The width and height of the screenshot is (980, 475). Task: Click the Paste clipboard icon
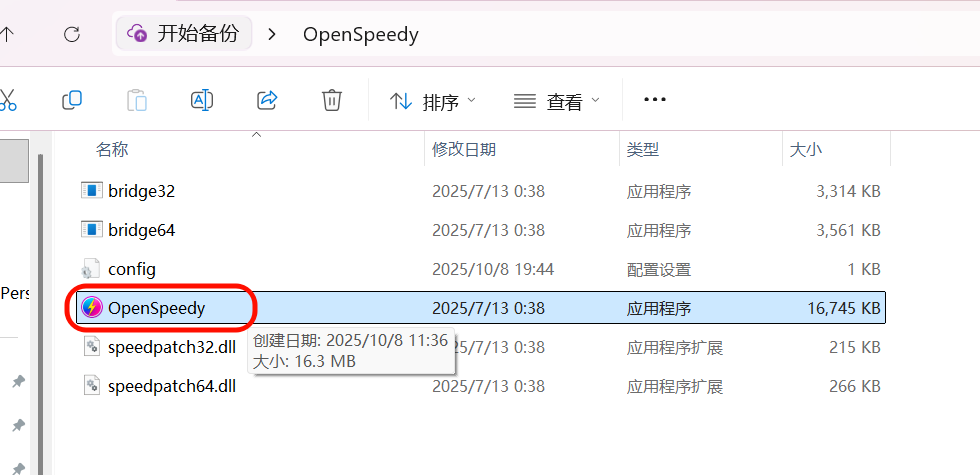coord(137,100)
